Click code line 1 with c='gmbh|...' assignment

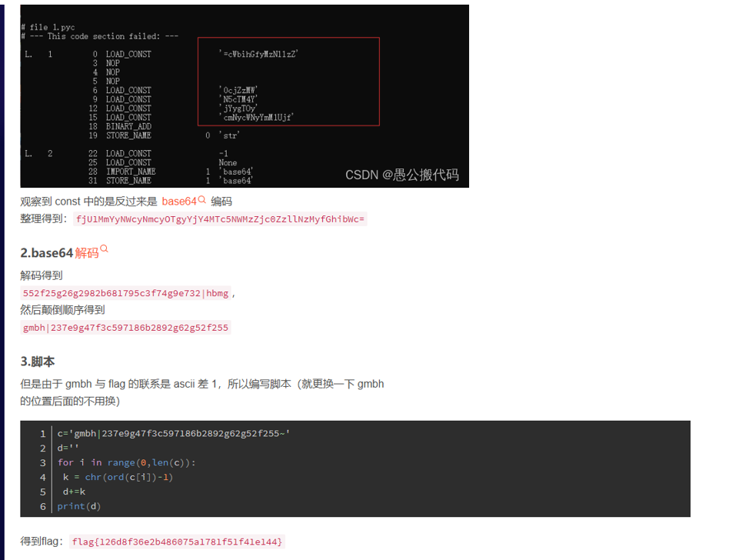click(x=174, y=433)
